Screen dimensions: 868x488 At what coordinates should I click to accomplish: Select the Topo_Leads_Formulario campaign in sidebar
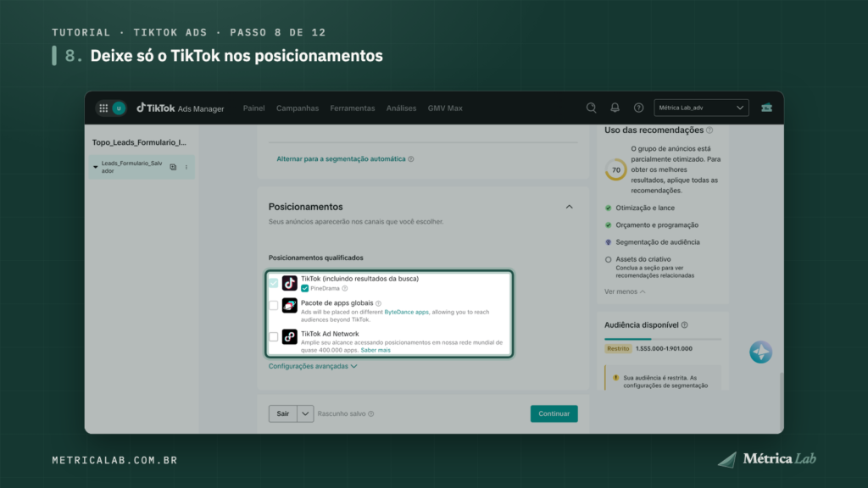[140, 142]
